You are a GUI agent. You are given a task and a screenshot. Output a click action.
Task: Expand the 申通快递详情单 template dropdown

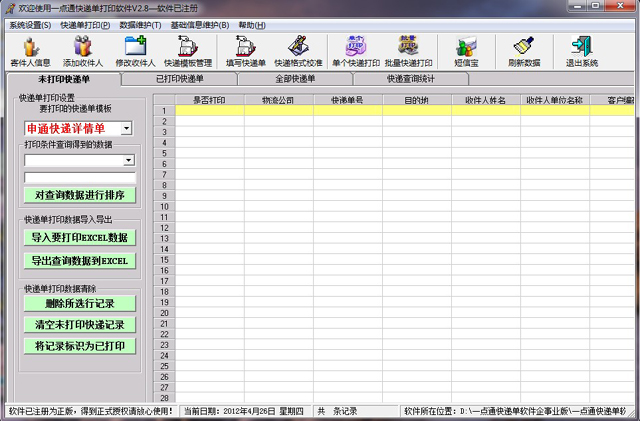(127, 129)
